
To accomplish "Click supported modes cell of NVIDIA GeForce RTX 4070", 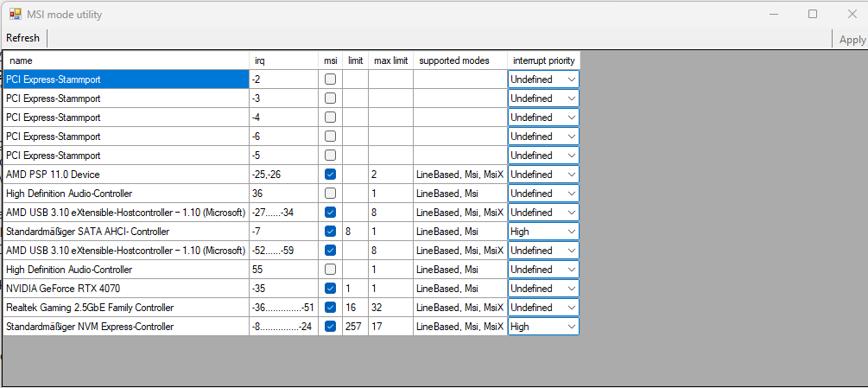I will tap(460, 289).
